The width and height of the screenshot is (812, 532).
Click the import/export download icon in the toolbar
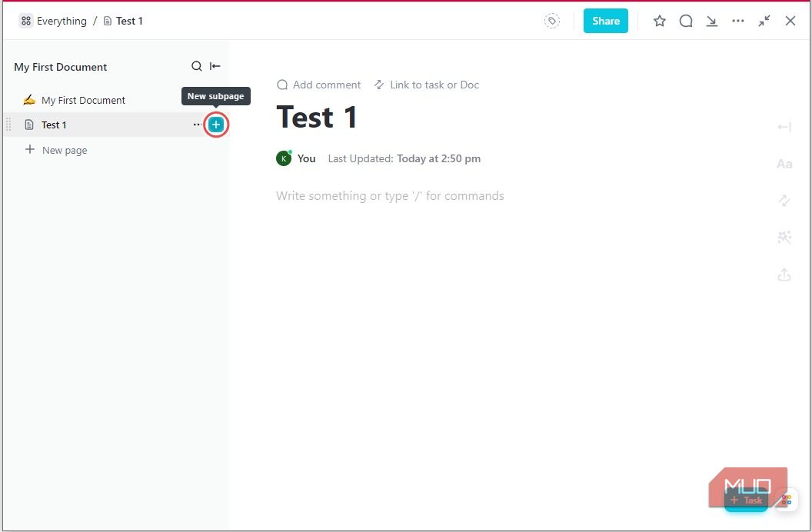point(712,21)
